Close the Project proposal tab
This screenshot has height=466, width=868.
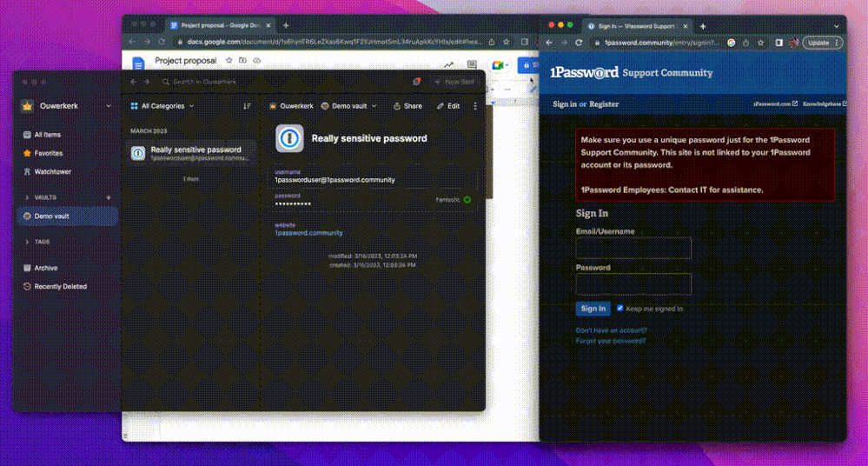pos(268,25)
